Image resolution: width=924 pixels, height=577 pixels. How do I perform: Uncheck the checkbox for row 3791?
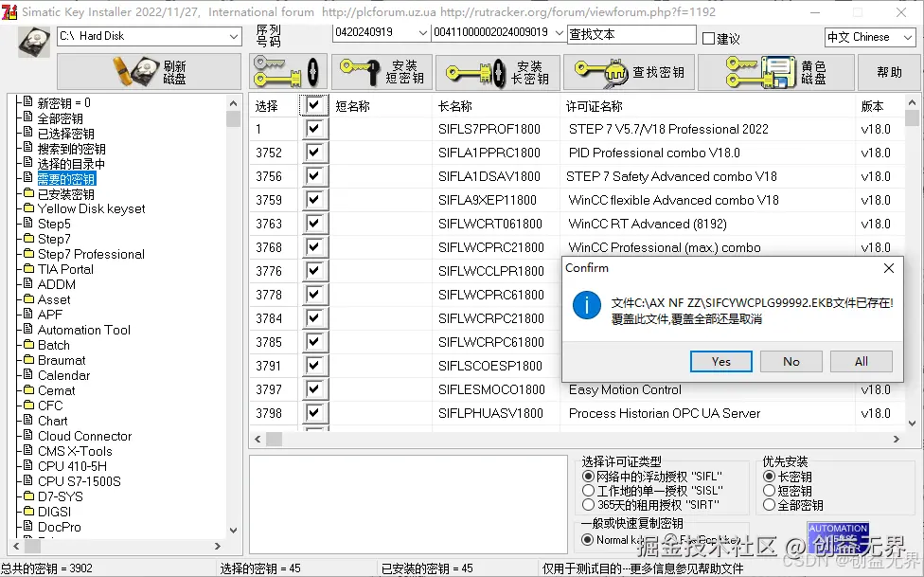click(313, 365)
